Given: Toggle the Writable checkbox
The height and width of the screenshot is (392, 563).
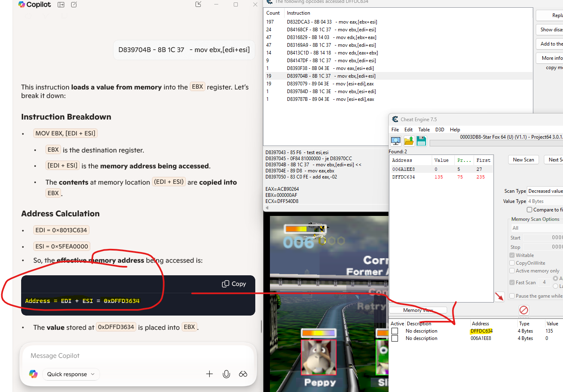Looking at the screenshot, I should click(x=512, y=255).
